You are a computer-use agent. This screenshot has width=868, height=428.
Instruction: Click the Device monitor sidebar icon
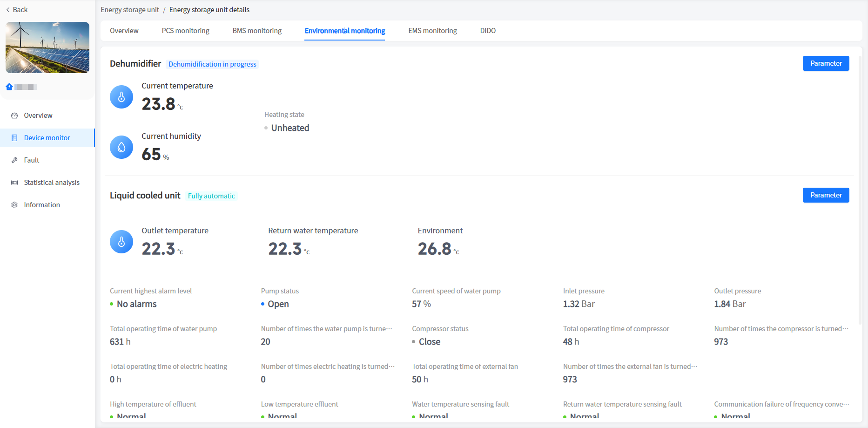coord(14,138)
